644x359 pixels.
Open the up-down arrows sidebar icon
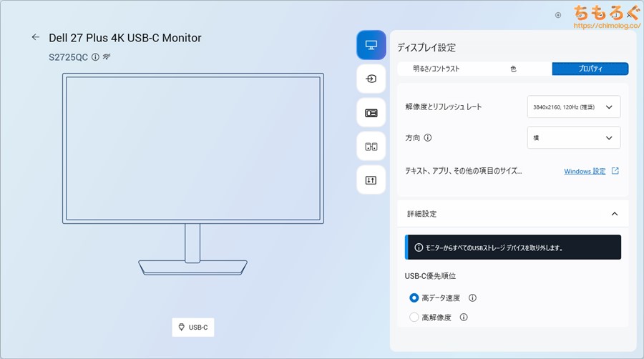click(x=371, y=180)
